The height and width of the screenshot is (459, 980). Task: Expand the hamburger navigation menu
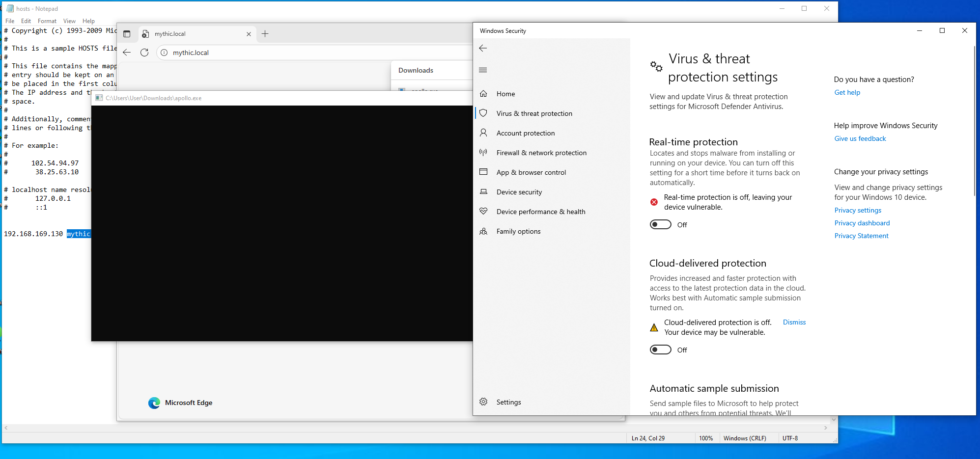tap(483, 70)
